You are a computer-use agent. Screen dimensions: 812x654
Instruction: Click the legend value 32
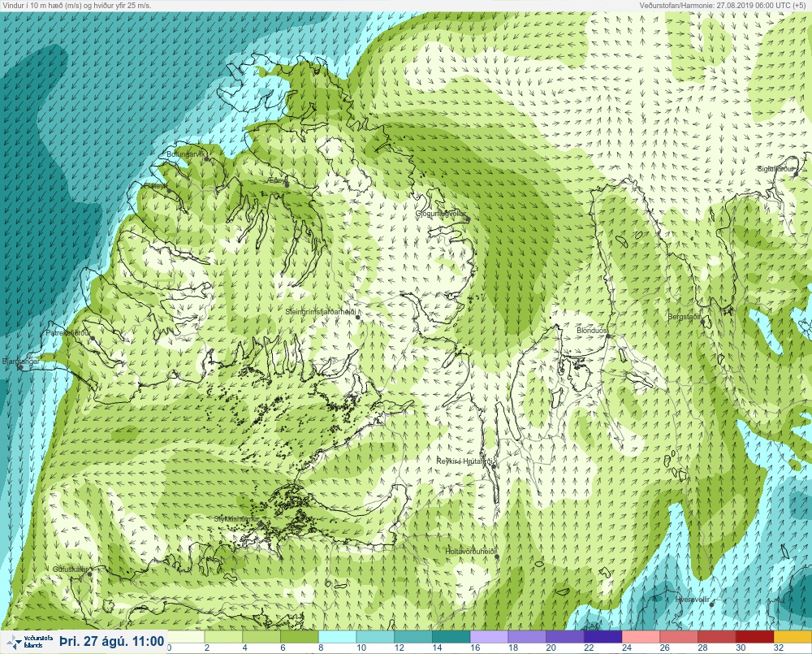(x=779, y=648)
